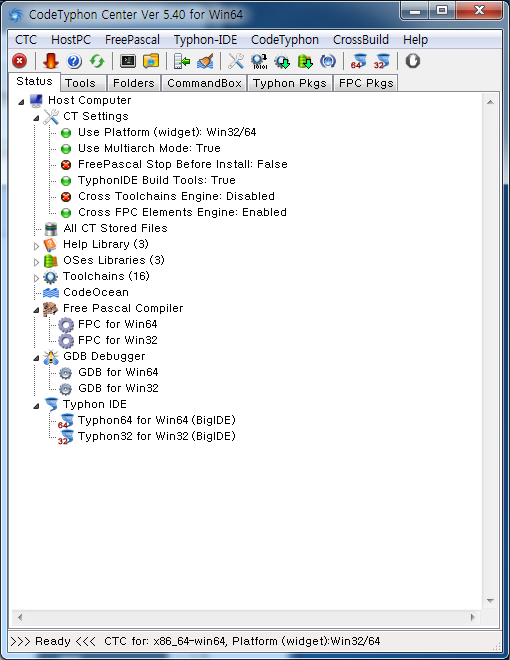Image resolution: width=510 pixels, height=660 pixels.
Task: Switch to the Typhon Pkgs tab
Action: click(290, 83)
